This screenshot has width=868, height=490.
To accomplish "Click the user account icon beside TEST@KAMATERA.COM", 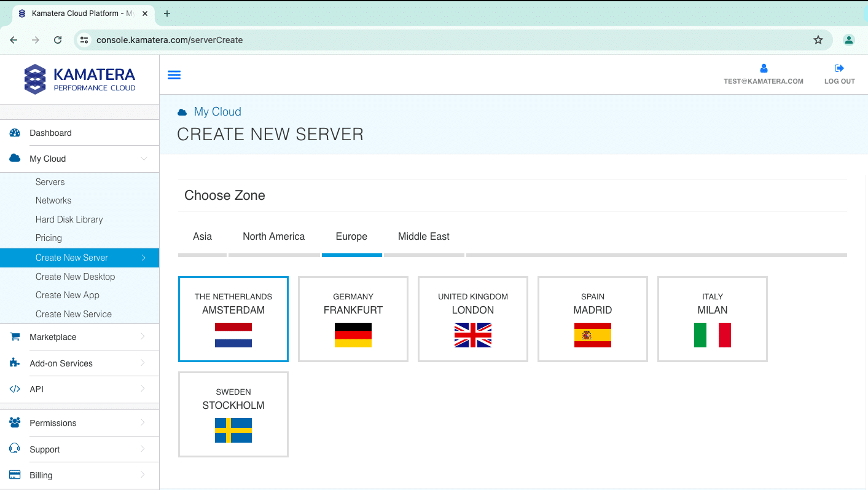I will 764,68.
